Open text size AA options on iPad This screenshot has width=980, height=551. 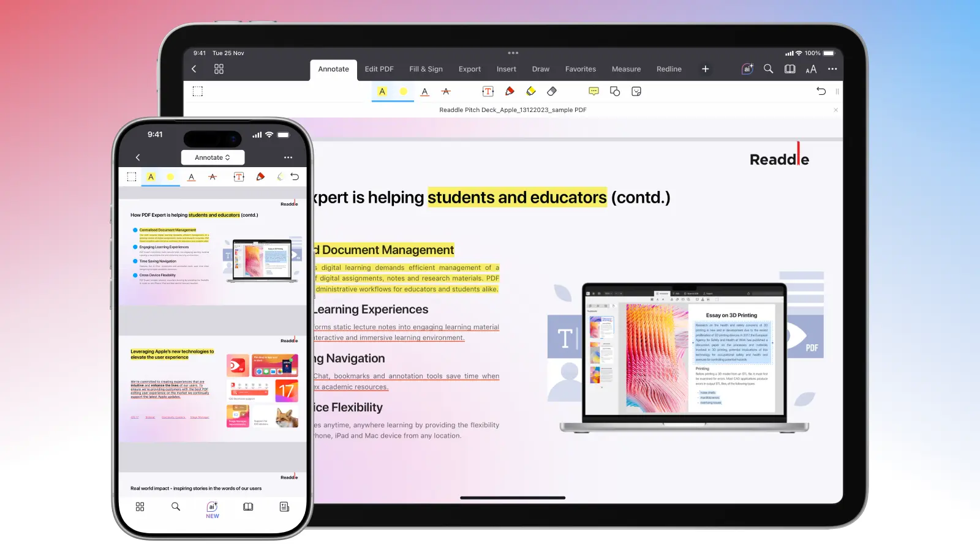click(811, 70)
